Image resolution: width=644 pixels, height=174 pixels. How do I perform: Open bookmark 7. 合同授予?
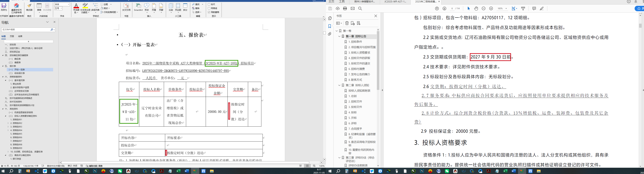[x=355, y=129]
